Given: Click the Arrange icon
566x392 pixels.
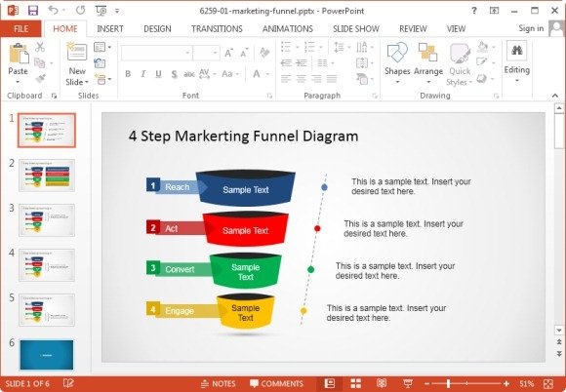Looking at the screenshot, I should pos(427,53).
